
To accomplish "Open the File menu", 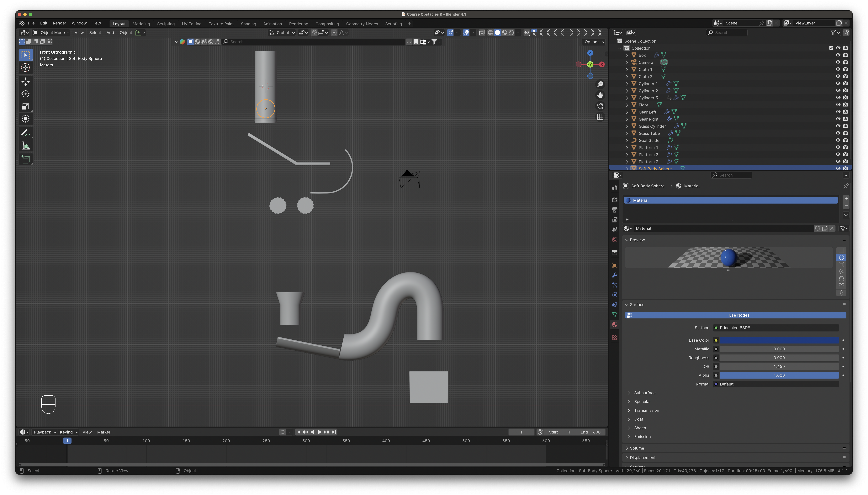I will point(31,23).
